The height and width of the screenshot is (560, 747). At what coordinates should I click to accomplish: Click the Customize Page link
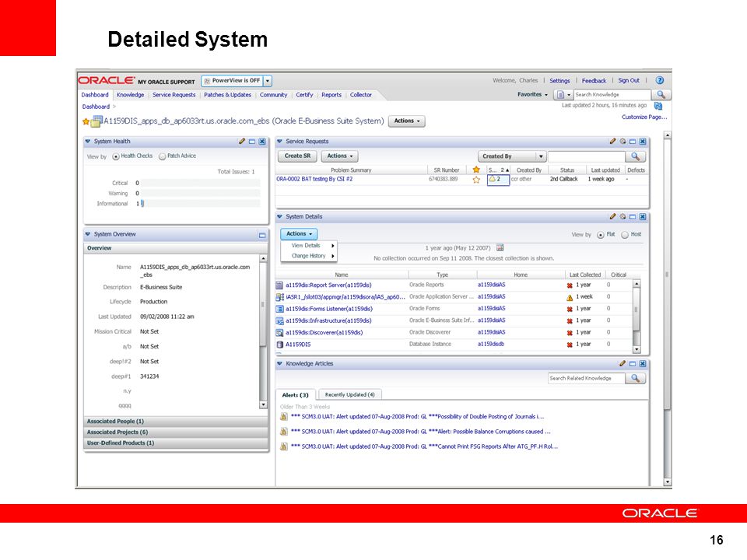(x=644, y=117)
